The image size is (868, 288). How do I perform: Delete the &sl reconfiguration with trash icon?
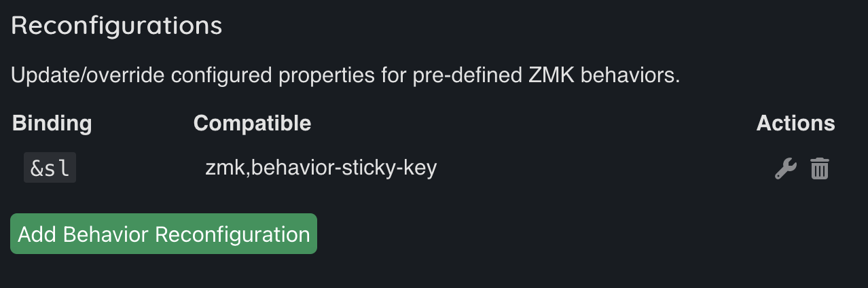click(x=820, y=168)
